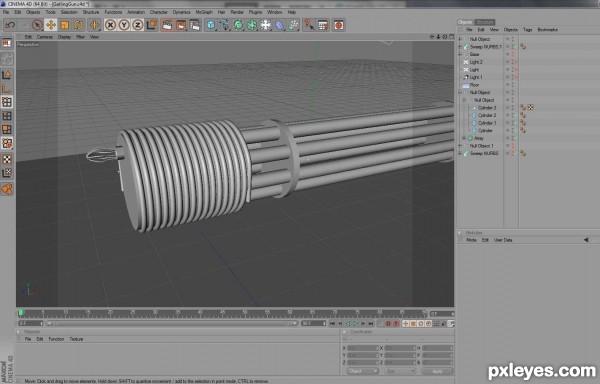Select the Use Edge Tool icon
Image resolution: width=600 pixels, height=384 pixels.
pos(7,116)
